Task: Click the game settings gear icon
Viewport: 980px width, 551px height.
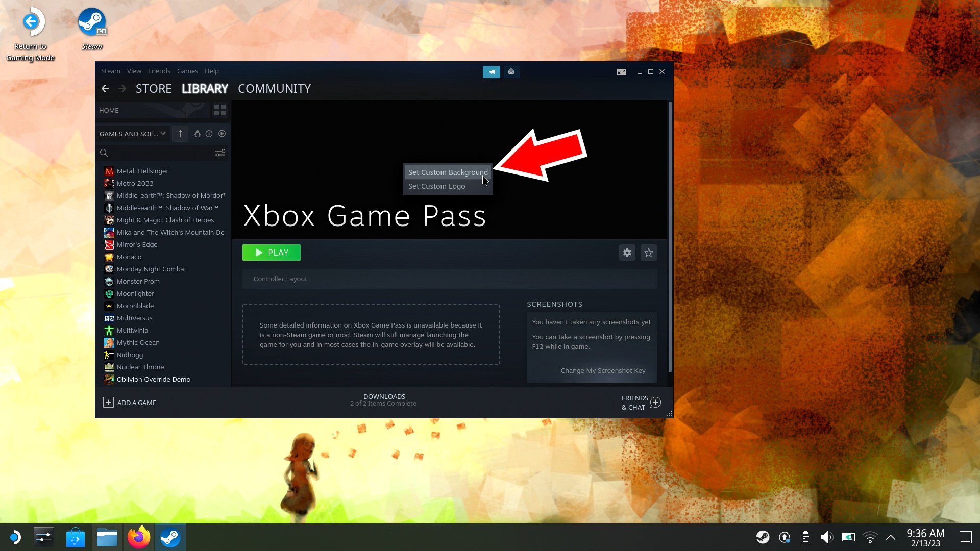Action: point(627,253)
